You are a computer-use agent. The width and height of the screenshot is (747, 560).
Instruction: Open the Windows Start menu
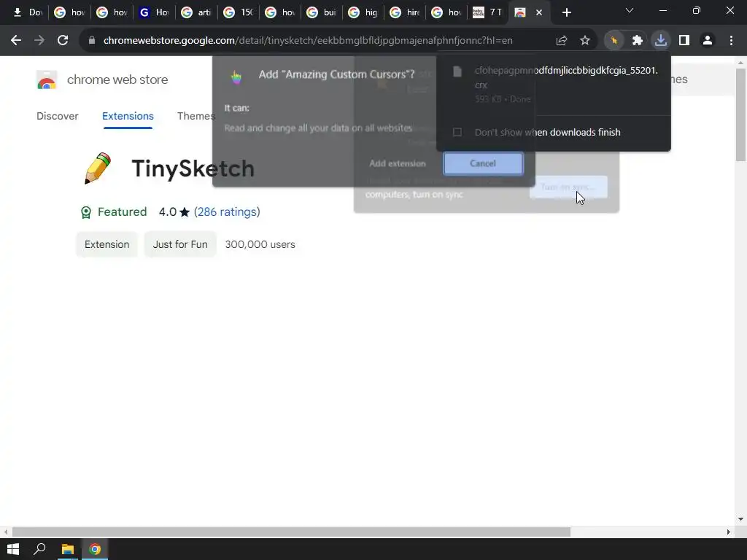[x=13, y=549]
